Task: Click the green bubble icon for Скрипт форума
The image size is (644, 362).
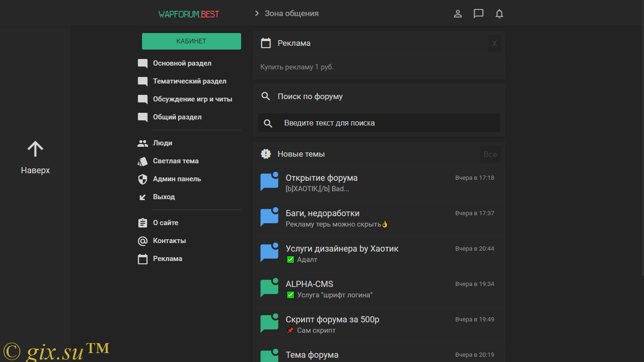Action: (269, 323)
